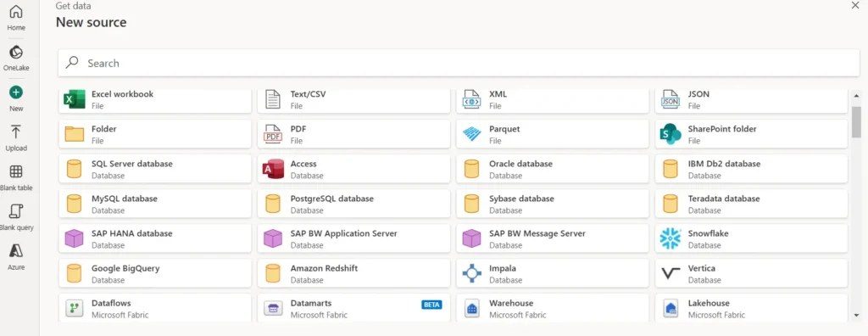Click the Dataflows icon
Viewport: 868px width, 336px height.
[75, 308]
